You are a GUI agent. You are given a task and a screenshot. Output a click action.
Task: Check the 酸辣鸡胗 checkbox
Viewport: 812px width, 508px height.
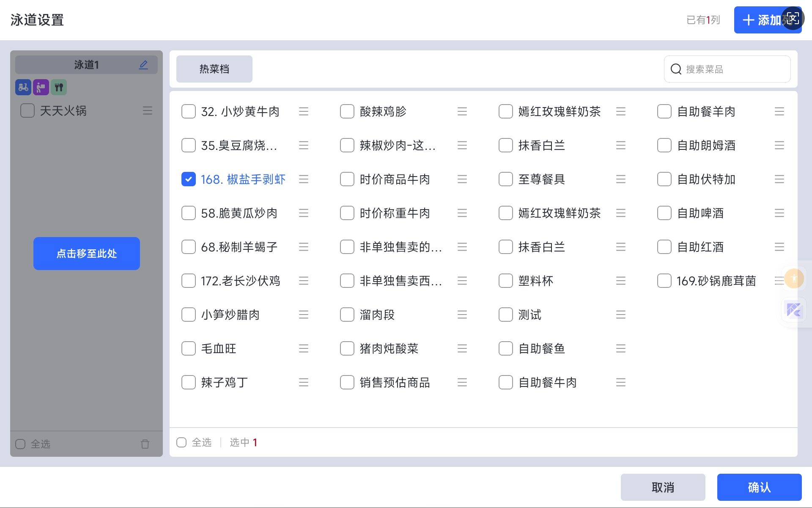coord(347,111)
